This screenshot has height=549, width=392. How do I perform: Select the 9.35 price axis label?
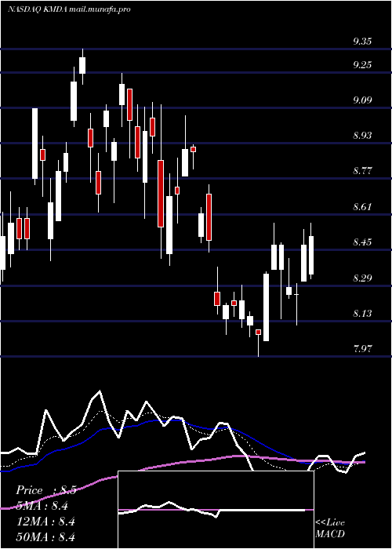[x=362, y=42]
